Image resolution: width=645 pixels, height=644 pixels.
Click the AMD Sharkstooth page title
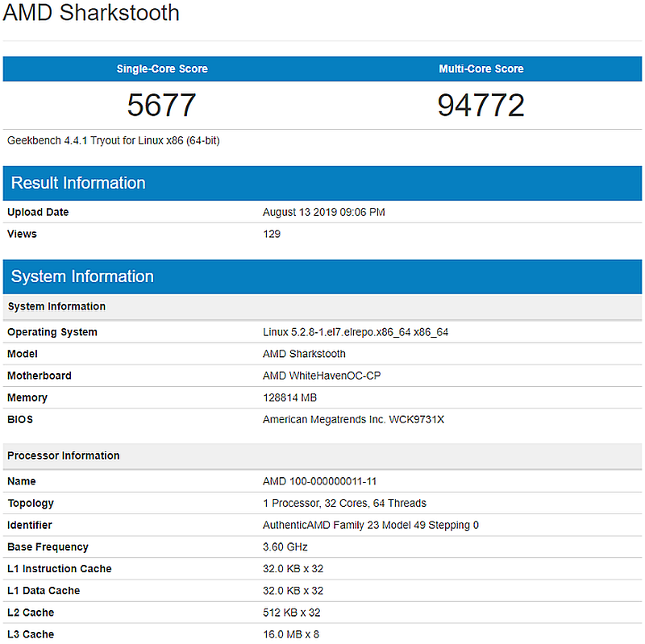[x=91, y=14]
